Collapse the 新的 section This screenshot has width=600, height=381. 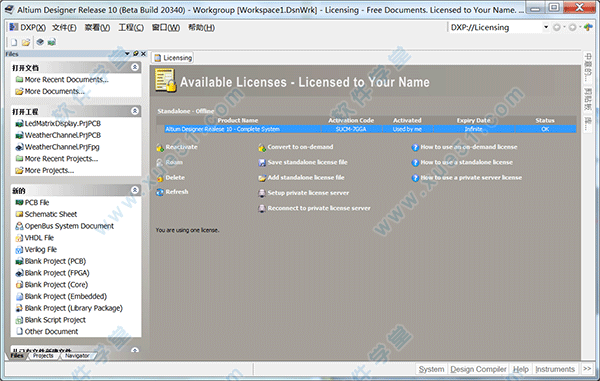[x=135, y=190]
